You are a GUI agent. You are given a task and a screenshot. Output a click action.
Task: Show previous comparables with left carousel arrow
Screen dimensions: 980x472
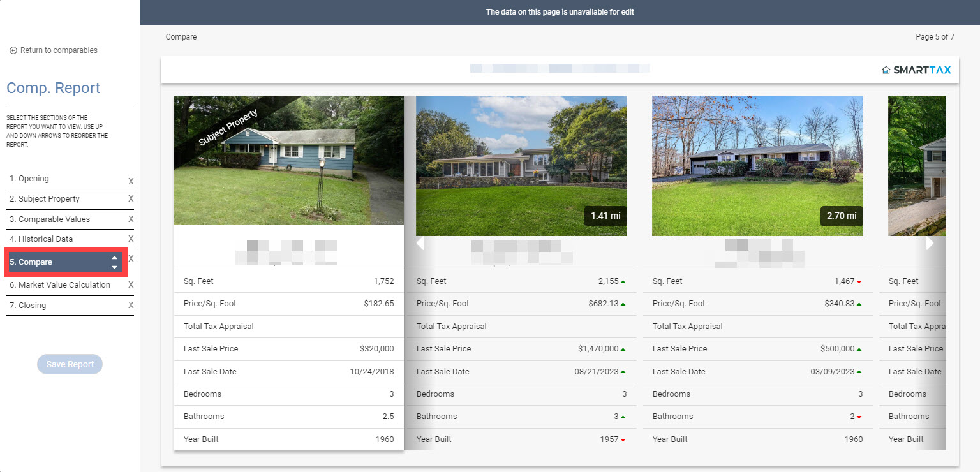(x=420, y=243)
